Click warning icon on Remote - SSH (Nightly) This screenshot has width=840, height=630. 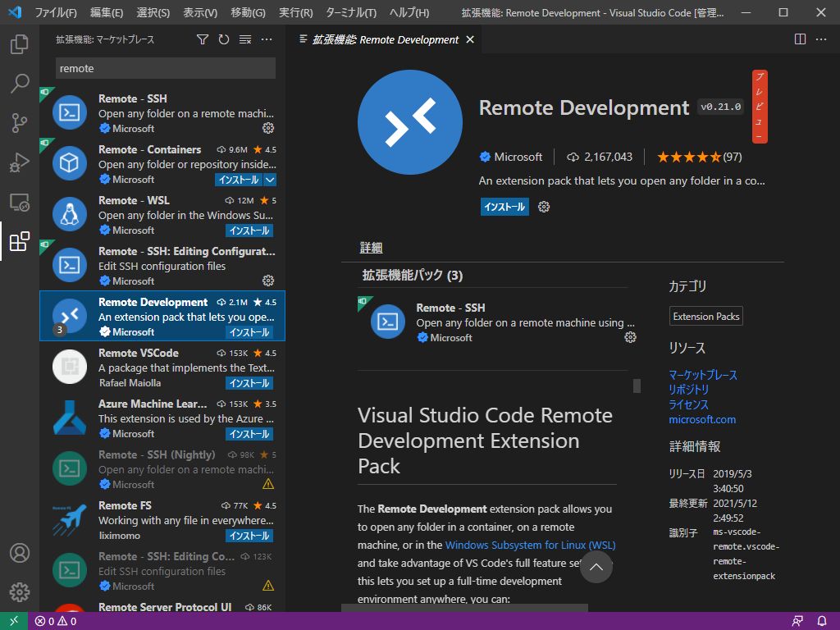(x=268, y=484)
